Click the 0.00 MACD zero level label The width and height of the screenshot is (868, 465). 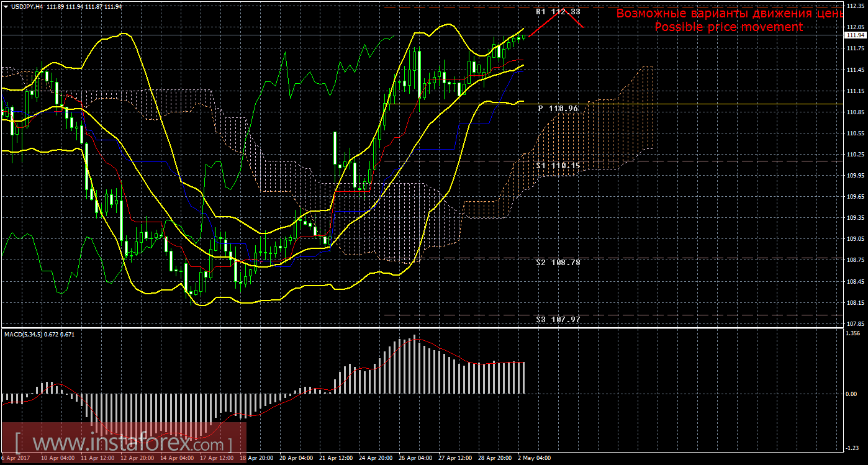pyautogui.click(x=852, y=394)
